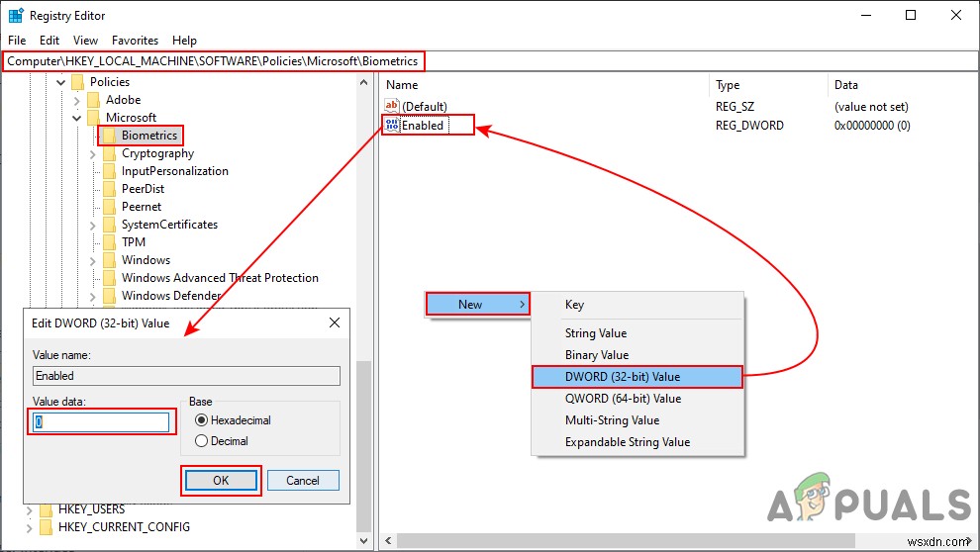Click the Microsoft folder icon
The width and height of the screenshot is (980, 552).
point(94,118)
